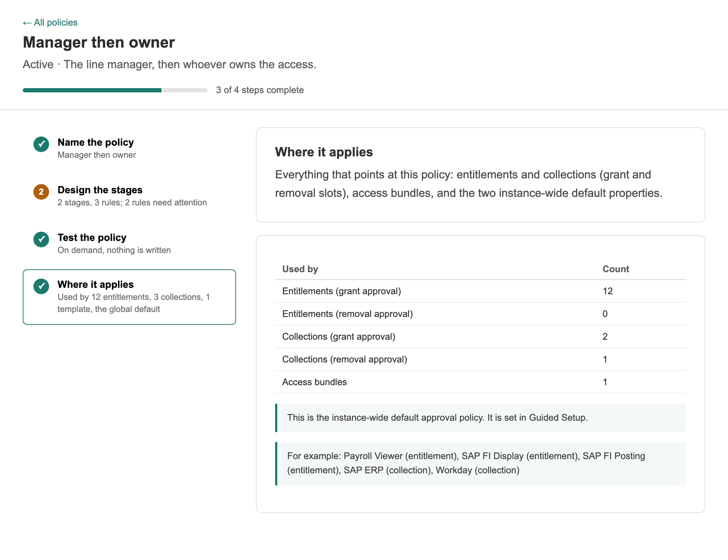
Task: Open the Name the policy step
Action: [x=129, y=148]
